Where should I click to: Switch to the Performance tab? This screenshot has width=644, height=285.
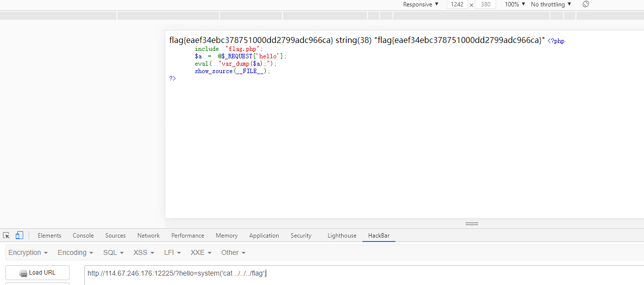(x=188, y=236)
